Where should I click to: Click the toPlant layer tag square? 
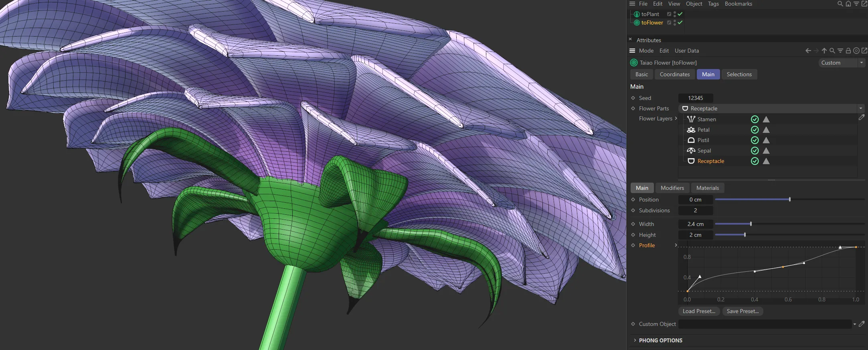coord(669,14)
